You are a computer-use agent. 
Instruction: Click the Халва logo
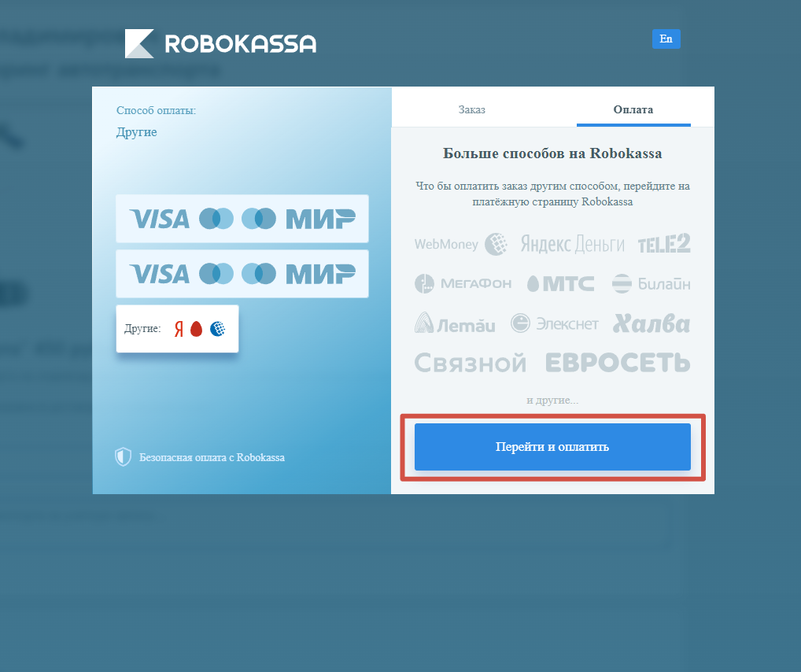pyautogui.click(x=652, y=323)
